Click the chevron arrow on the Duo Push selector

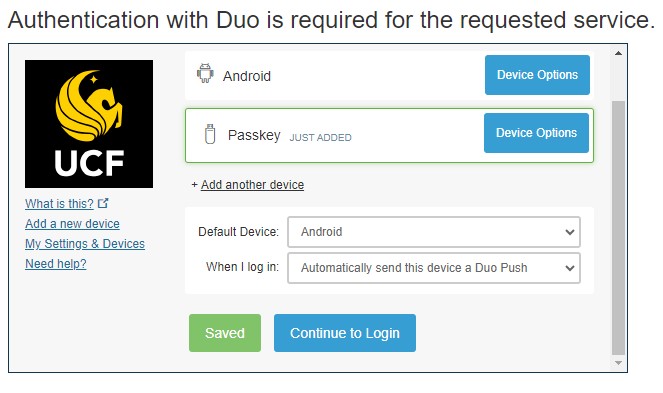click(570, 268)
